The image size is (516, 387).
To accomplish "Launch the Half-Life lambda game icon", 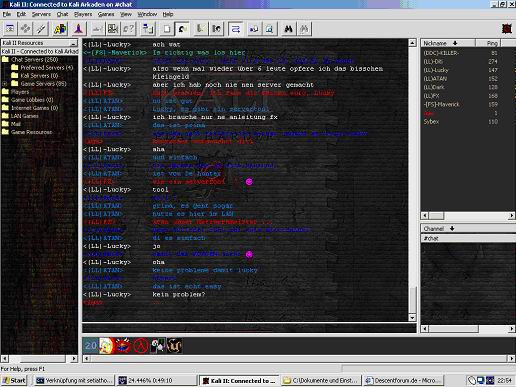I will (141, 346).
